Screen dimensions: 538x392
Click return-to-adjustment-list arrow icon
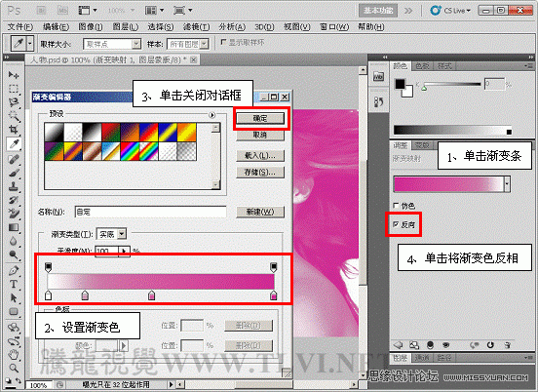click(x=398, y=344)
